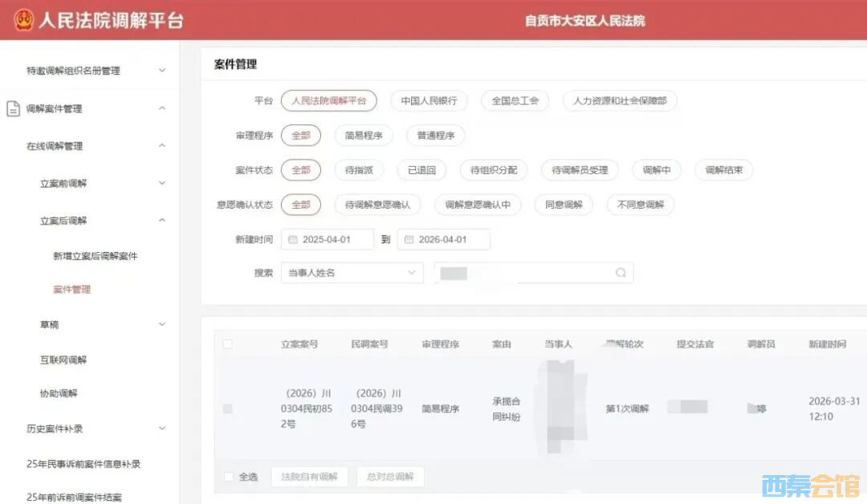
Task: Filter platform by 中国人民银行
Action: pos(429,101)
